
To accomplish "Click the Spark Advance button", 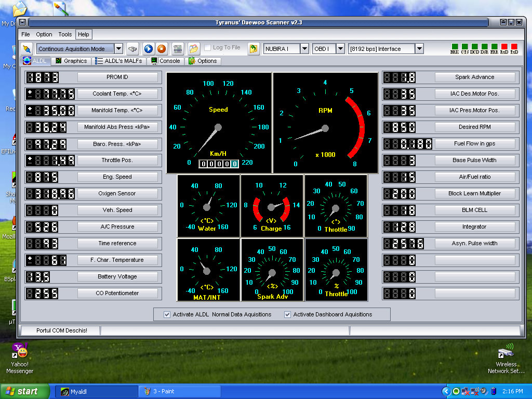I will [475, 77].
